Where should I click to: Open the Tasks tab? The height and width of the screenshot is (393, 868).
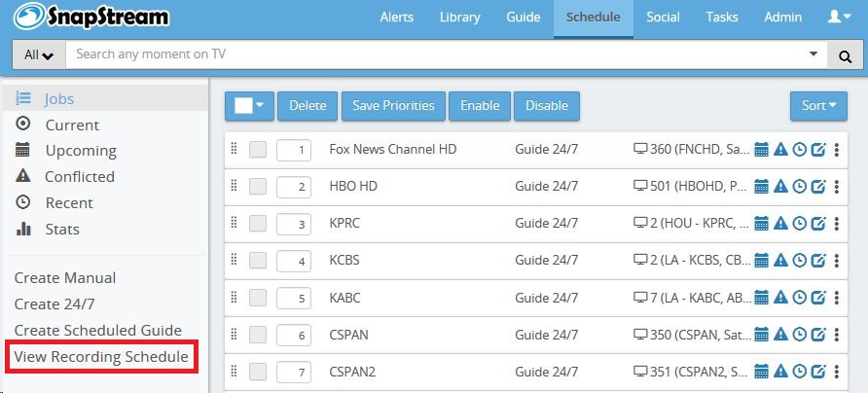(722, 18)
